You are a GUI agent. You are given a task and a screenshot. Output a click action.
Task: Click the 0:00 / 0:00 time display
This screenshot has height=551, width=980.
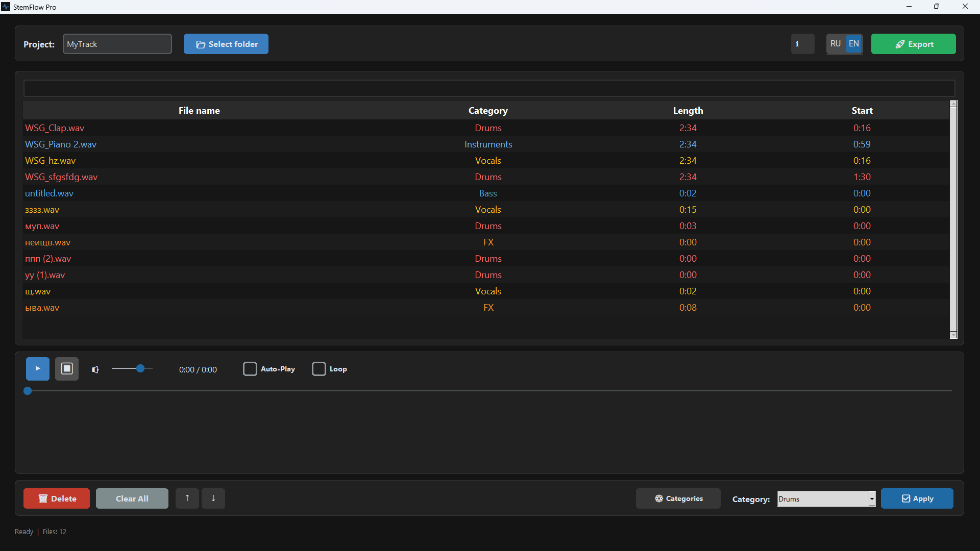tap(198, 369)
